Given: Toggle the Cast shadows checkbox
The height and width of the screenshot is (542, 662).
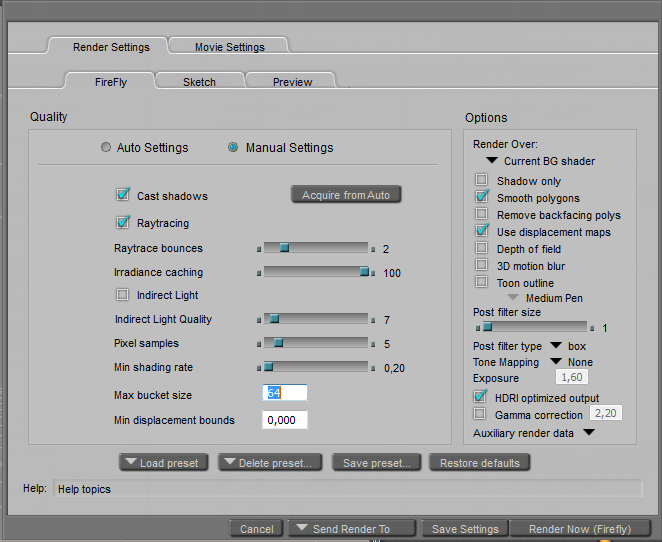Looking at the screenshot, I should (123, 195).
